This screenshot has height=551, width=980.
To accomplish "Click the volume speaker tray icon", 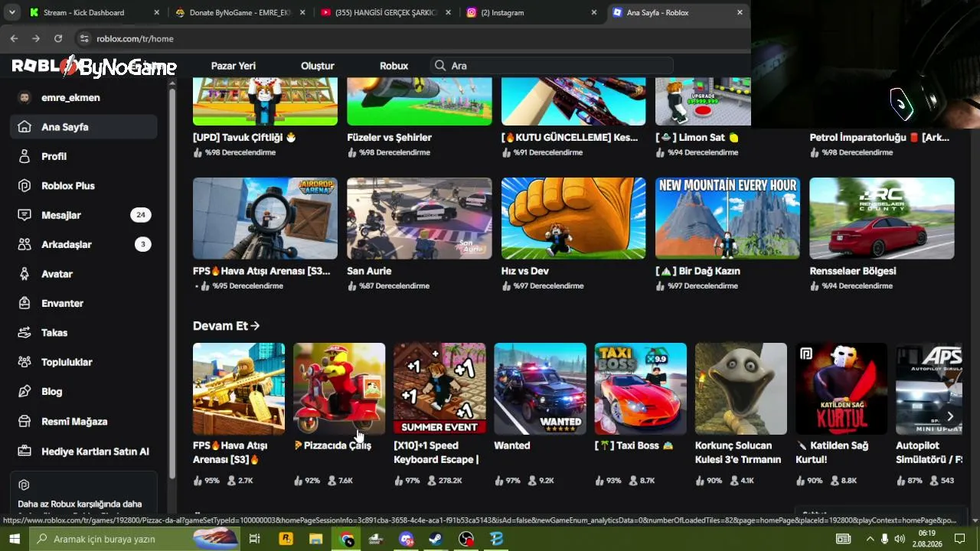I will pos(900,539).
